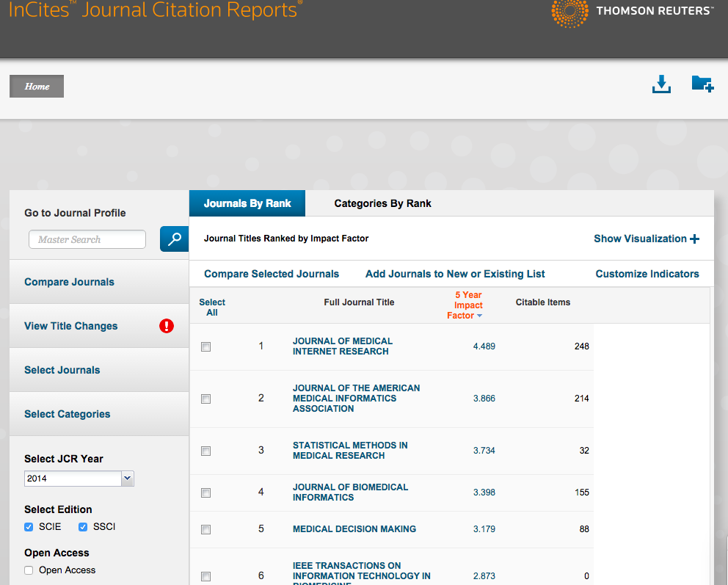Expand the Select Categories section

click(68, 414)
